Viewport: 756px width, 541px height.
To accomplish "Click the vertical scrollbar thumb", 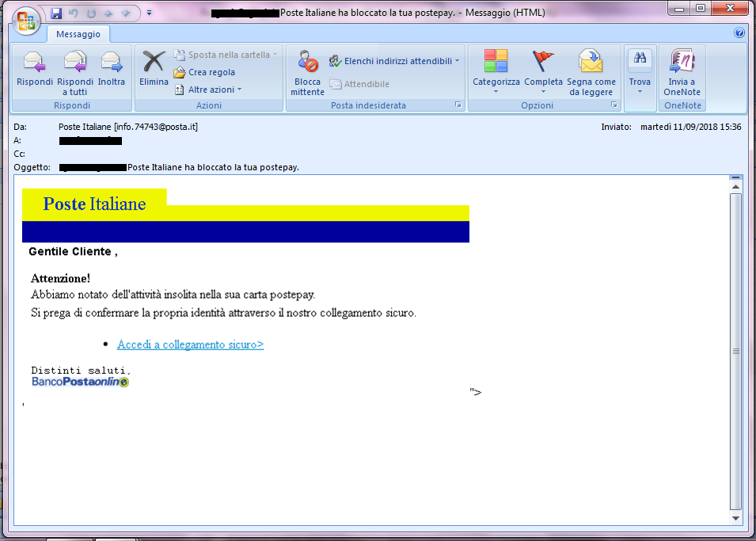I will click(x=735, y=352).
